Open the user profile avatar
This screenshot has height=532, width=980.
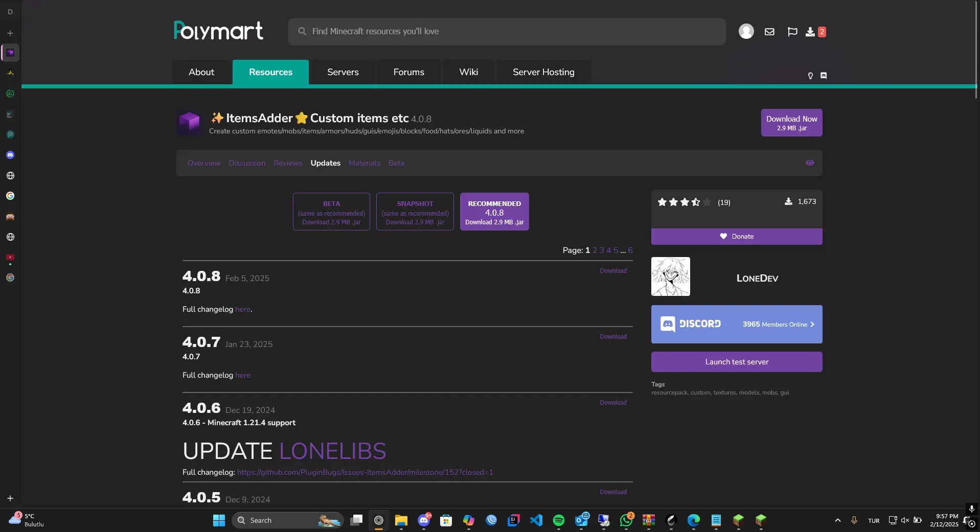click(746, 31)
